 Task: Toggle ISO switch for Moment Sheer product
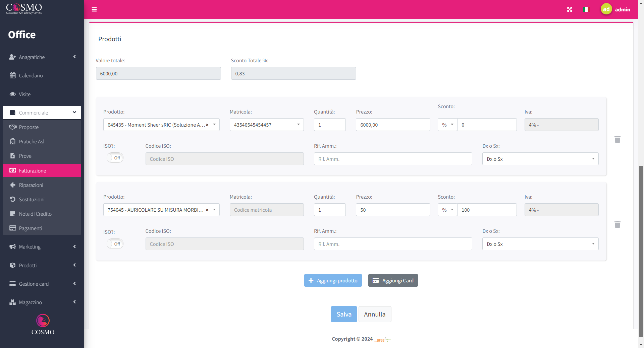115,158
